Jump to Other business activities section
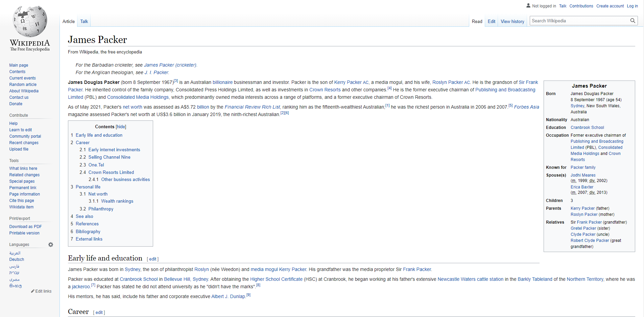 pyautogui.click(x=125, y=179)
